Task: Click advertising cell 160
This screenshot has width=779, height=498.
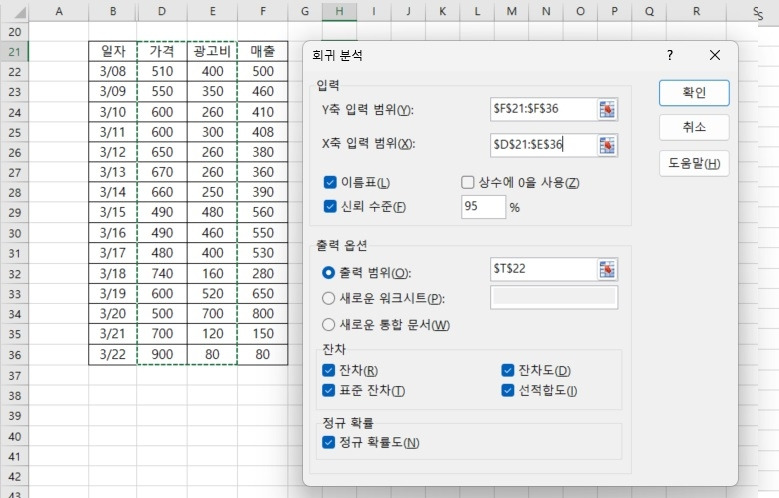Action: point(212,274)
